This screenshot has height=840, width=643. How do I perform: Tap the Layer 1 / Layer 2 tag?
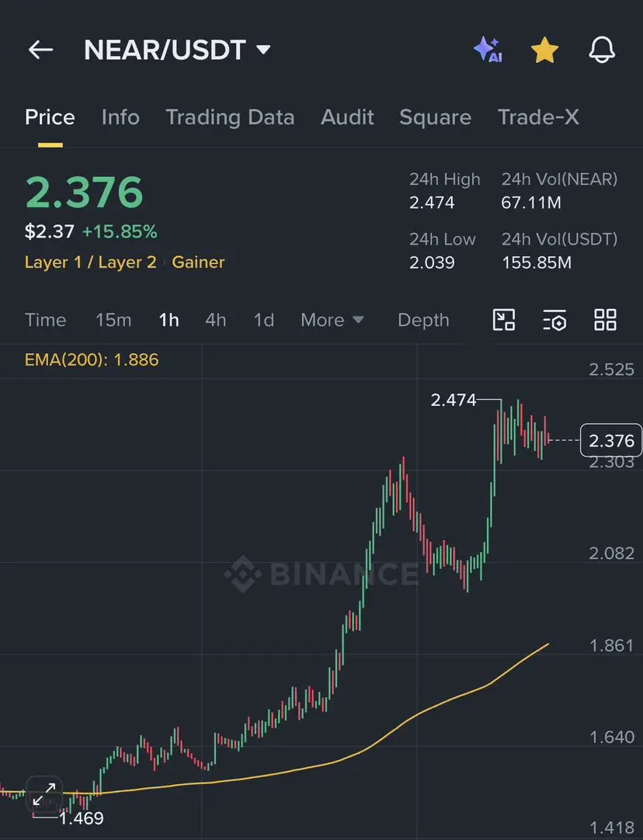(91, 262)
